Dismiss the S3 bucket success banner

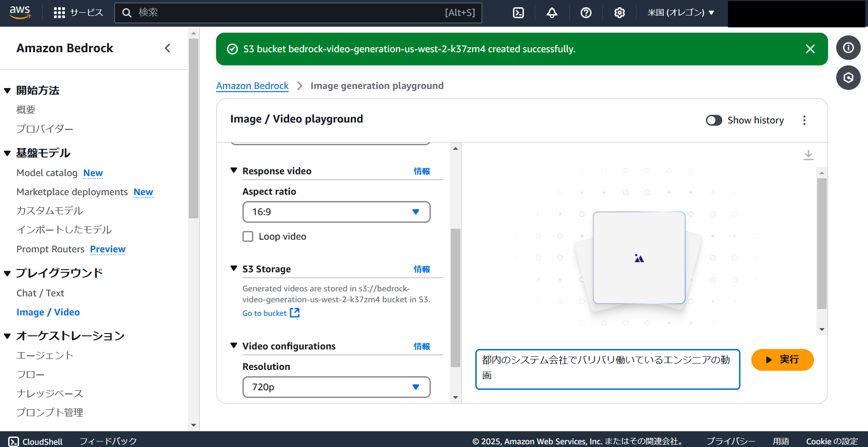[x=810, y=49]
